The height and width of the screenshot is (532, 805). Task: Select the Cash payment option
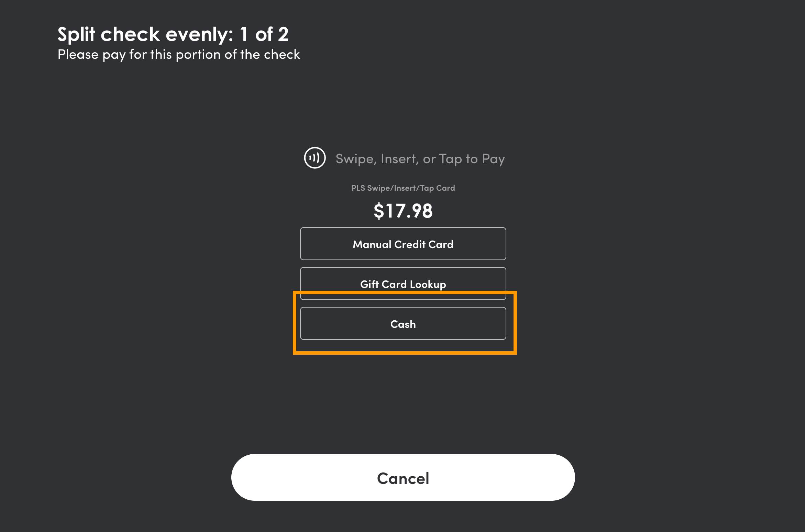[403, 323]
